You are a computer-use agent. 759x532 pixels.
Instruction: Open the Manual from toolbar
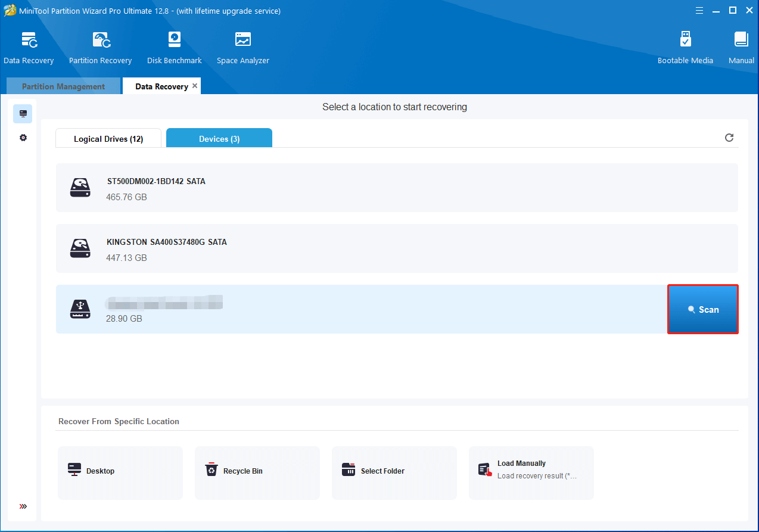pos(741,48)
